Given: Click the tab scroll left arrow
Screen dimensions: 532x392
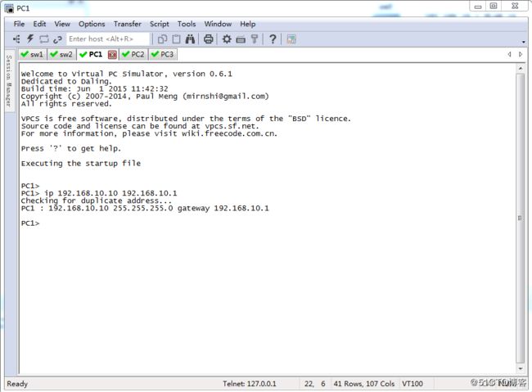Looking at the screenshot, I should pos(509,54).
